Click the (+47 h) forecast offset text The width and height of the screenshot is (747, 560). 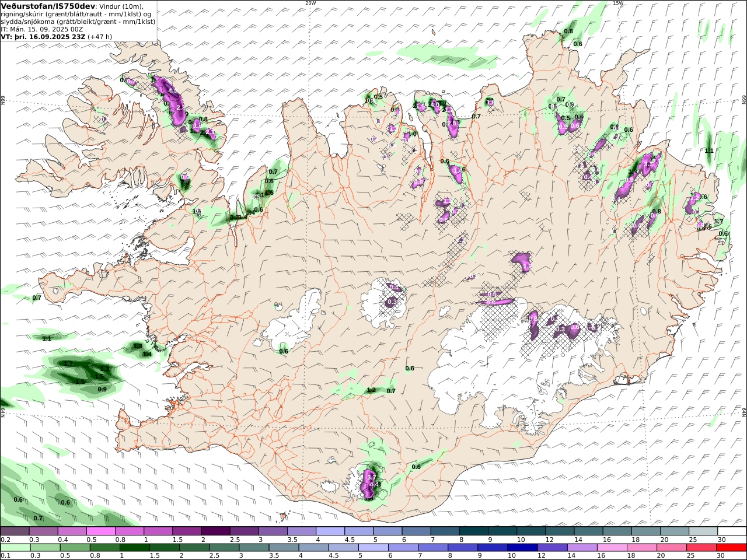100,36
